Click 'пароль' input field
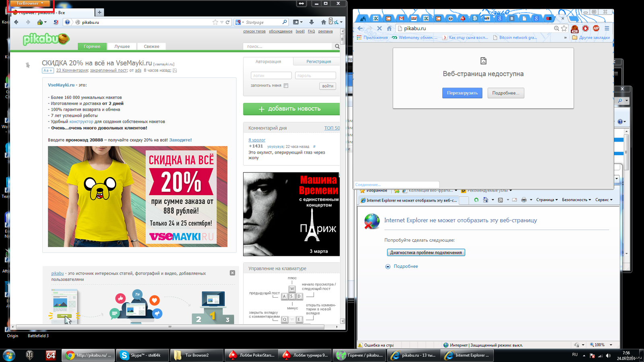The image size is (644, 362). 316,76
